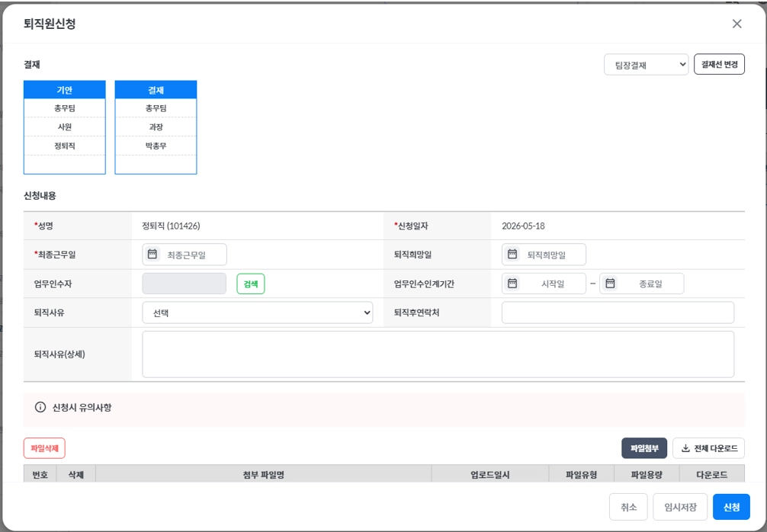The width and height of the screenshot is (767, 532).
Task: Click the 첨부 파일명 column header
Action: pos(264,474)
